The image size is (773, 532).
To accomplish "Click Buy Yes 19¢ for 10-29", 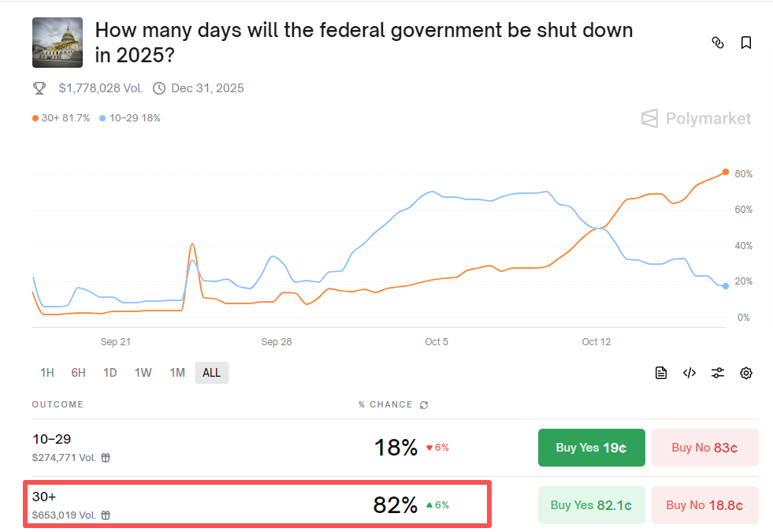I will [x=591, y=447].
